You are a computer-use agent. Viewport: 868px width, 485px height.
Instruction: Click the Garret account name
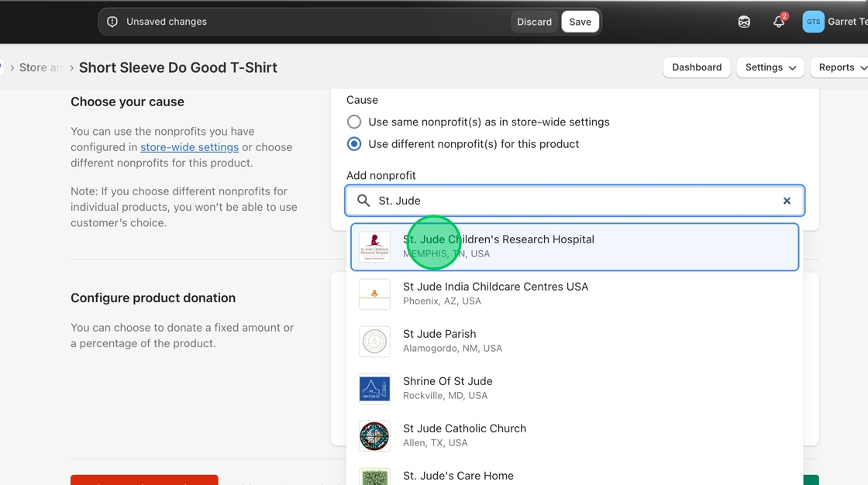click(x=848, y=22)
